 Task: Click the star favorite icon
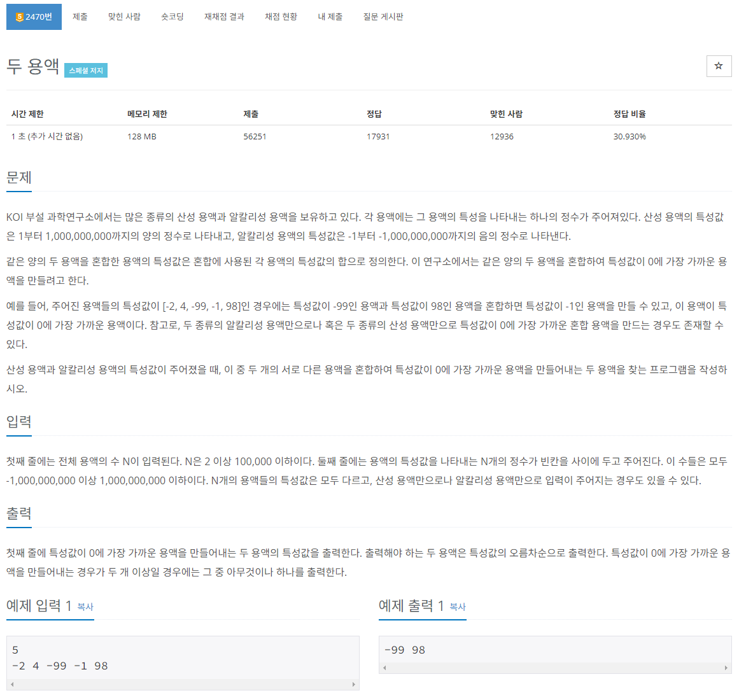pyautogui.click(x=719, y=66)
